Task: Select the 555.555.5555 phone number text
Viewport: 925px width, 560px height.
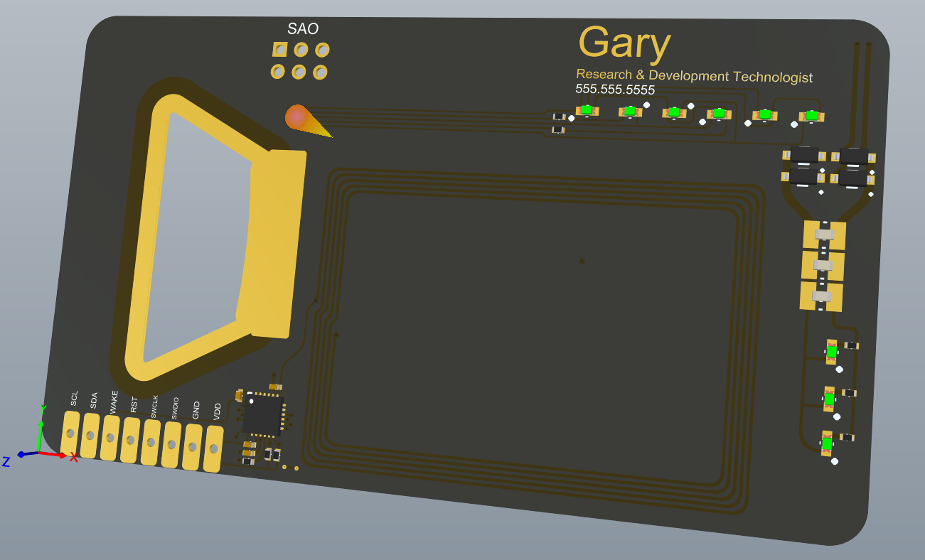Action: point(614,90)
